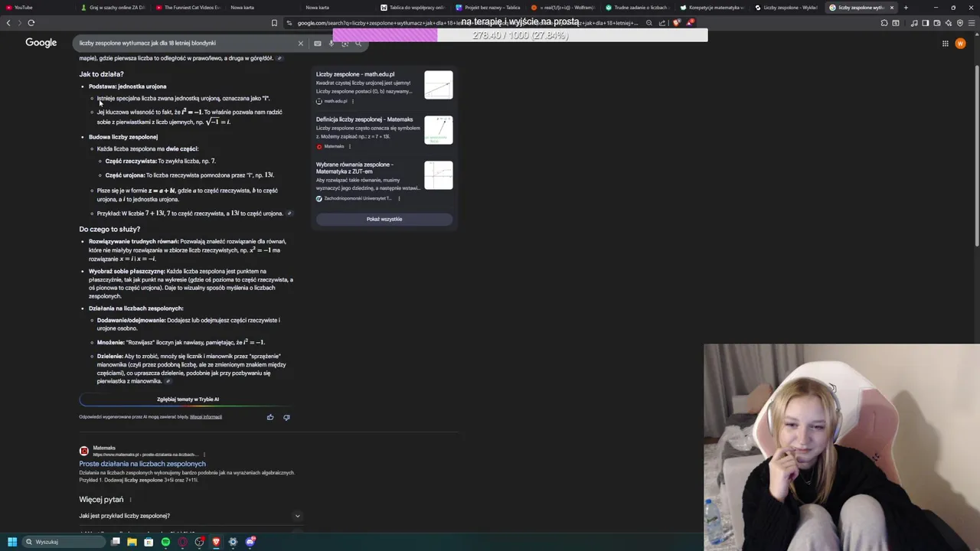Viewport: 980px width, 551px height.
Task: Reload the current page
Action: (x=31, y=23)
